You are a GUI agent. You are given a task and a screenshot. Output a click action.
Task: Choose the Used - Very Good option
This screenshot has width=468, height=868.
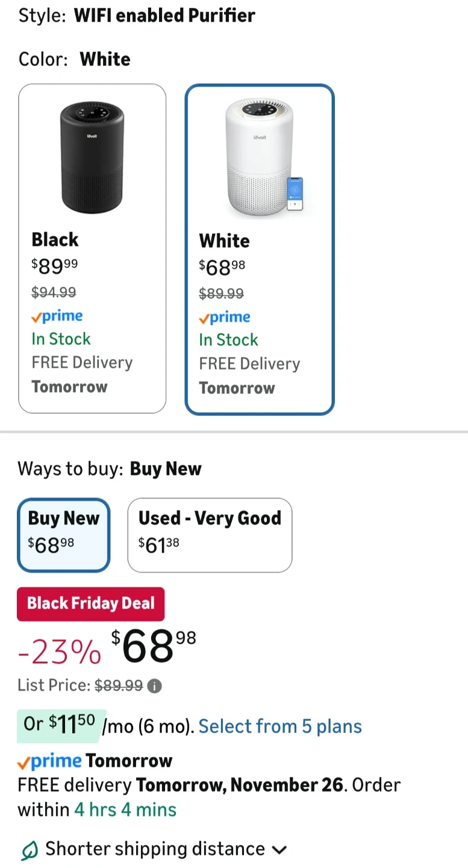click(x=210, y=535)
